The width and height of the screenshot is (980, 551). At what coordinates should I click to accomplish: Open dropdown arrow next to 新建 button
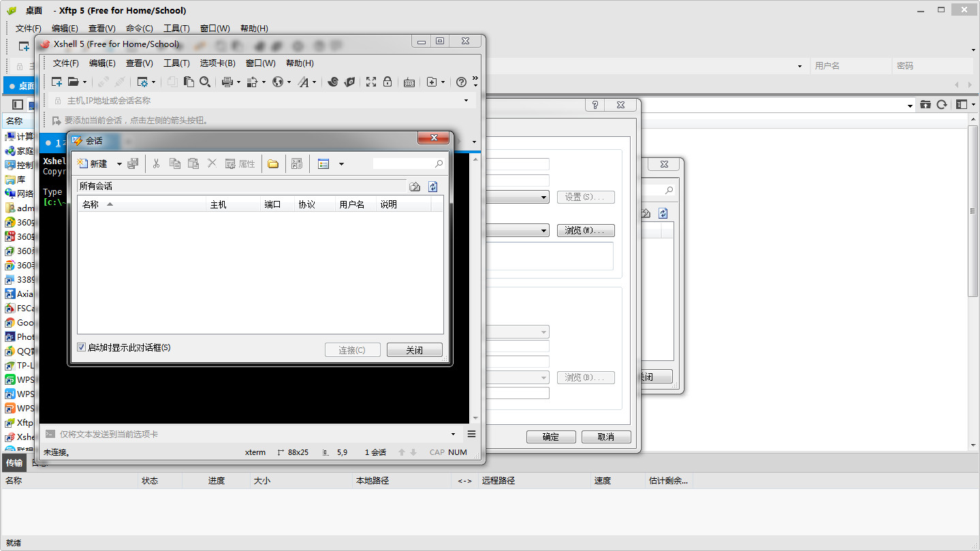[x=119, y=163]
